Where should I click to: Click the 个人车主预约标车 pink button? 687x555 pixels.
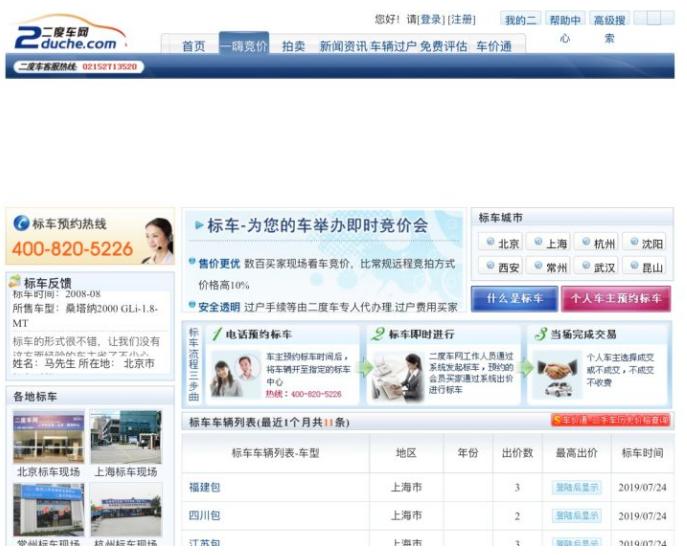point(616,299)
